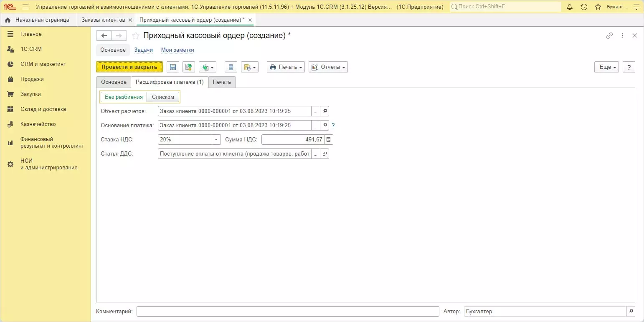Select the Без разбиения toggle option
Screen dimensions: 644x322
(124, 97)
